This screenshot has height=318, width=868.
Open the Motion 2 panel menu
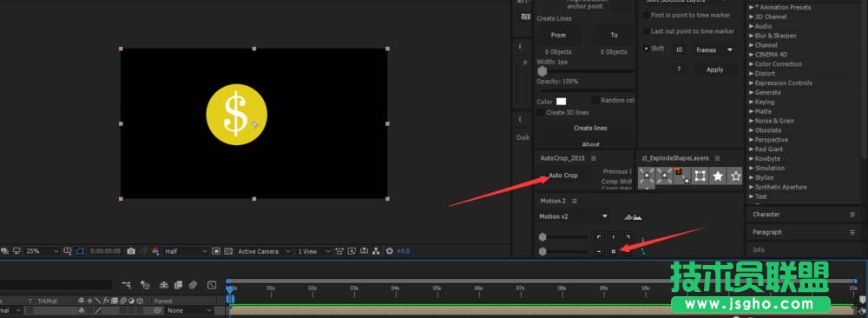(x=575, y=201)
